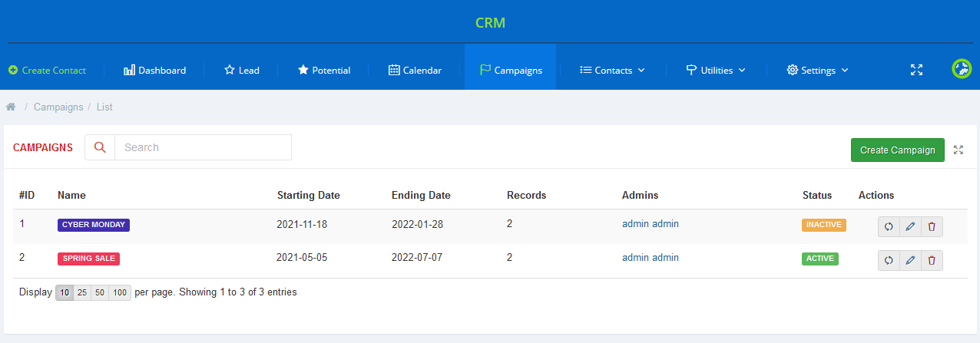Open the Potential menu item
The height and width of the screenshot is (343, 980).
[324, 70]
